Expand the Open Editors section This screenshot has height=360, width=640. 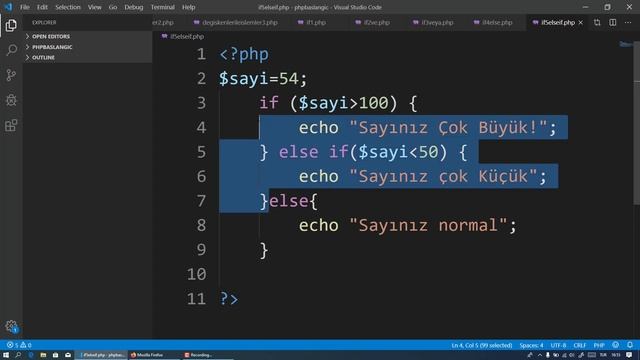tap(88, 36)
